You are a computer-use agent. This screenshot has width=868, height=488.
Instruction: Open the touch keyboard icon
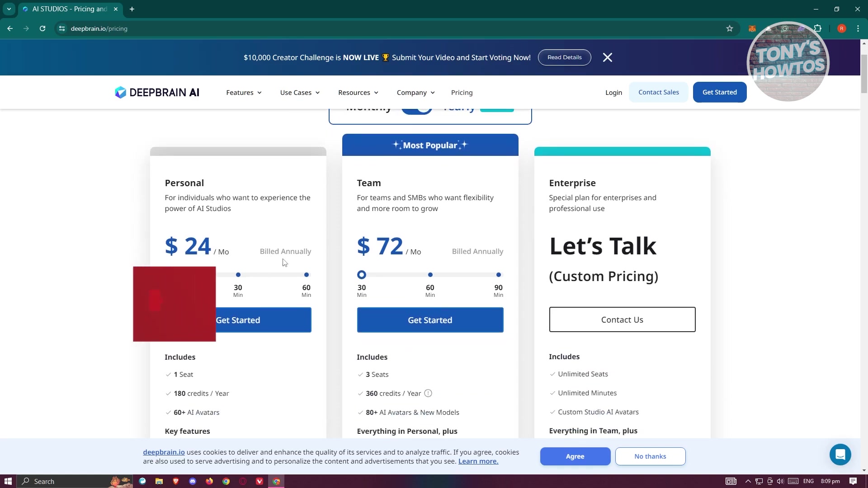(793, 481)
